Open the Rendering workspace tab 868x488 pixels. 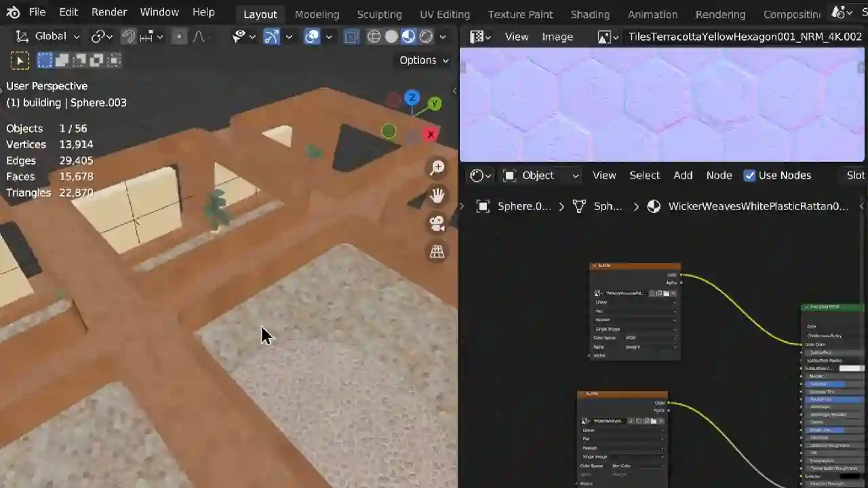720,14
